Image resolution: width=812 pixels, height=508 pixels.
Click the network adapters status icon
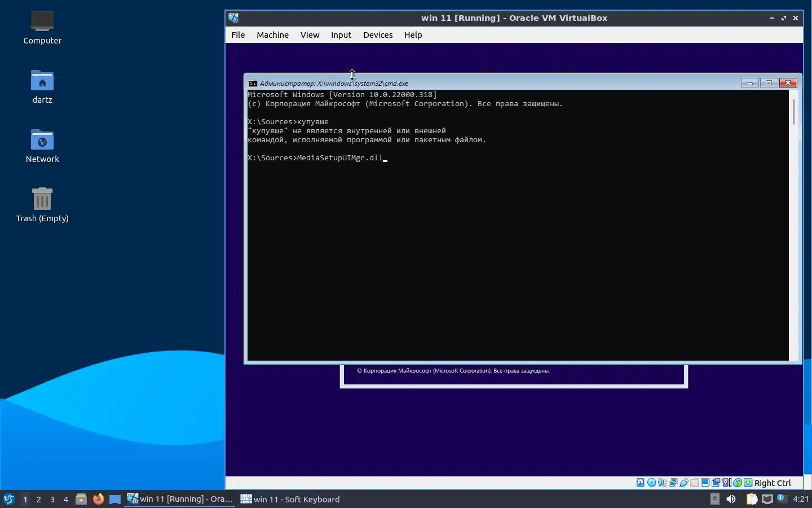click(673, 483)
